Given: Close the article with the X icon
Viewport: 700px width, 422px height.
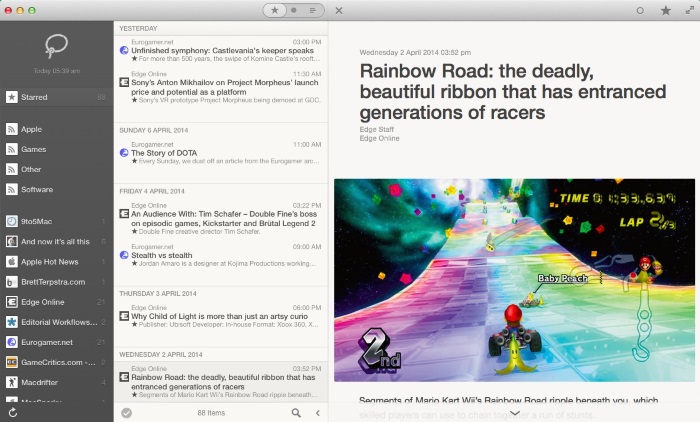Looking at the screenshot, I should click(x=339, y=10).
